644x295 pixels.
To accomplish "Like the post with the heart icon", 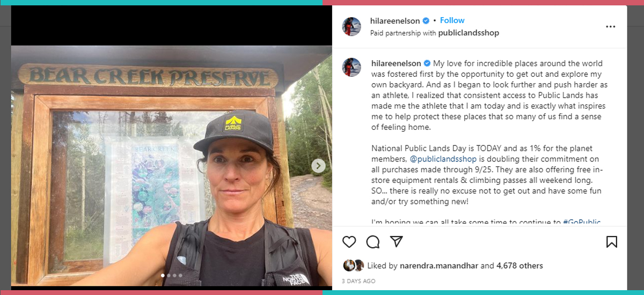I will click(349, 242).
